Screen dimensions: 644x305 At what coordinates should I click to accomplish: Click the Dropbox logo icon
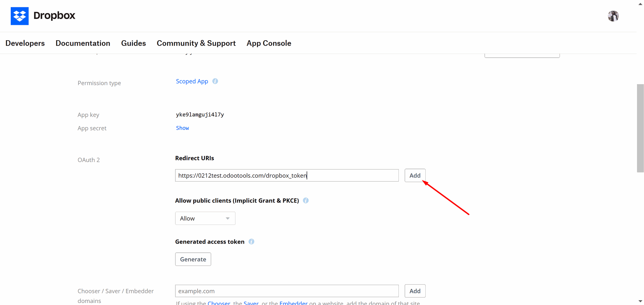[19, 16]
